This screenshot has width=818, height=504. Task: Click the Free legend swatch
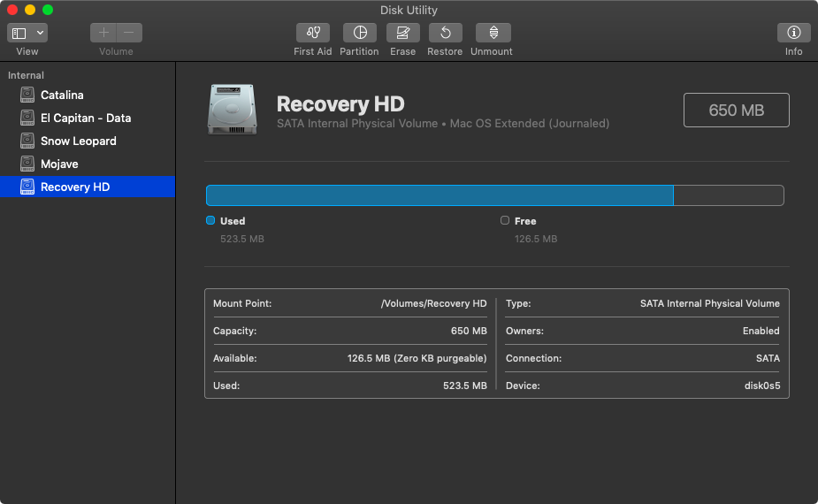[504, 220]
